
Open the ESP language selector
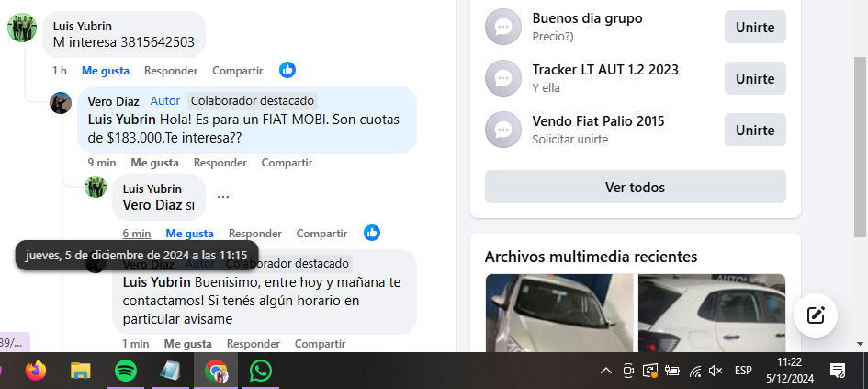(x=743, y=371)
